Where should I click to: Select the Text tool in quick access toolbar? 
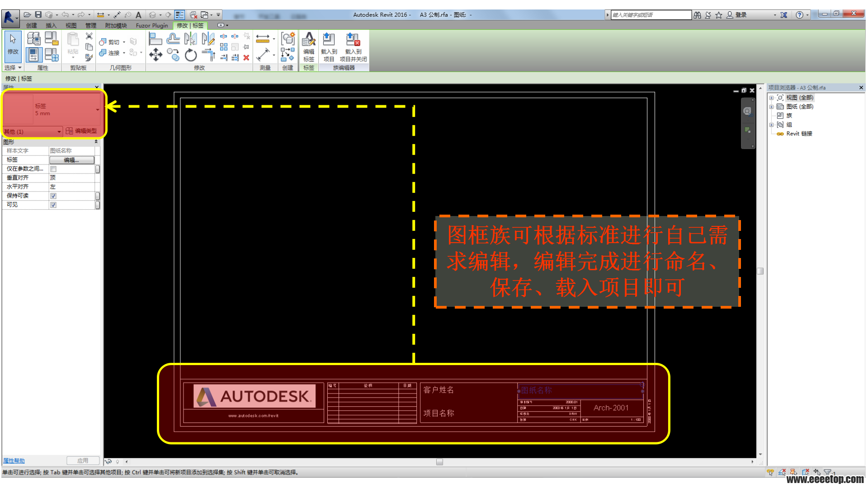(x=139, y=15)
